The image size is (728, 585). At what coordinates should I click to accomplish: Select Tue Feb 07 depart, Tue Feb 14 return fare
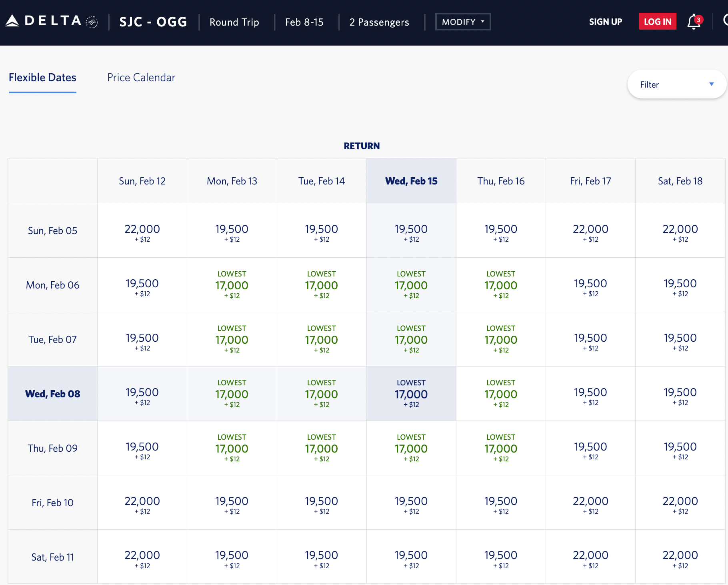coord(322,340)
